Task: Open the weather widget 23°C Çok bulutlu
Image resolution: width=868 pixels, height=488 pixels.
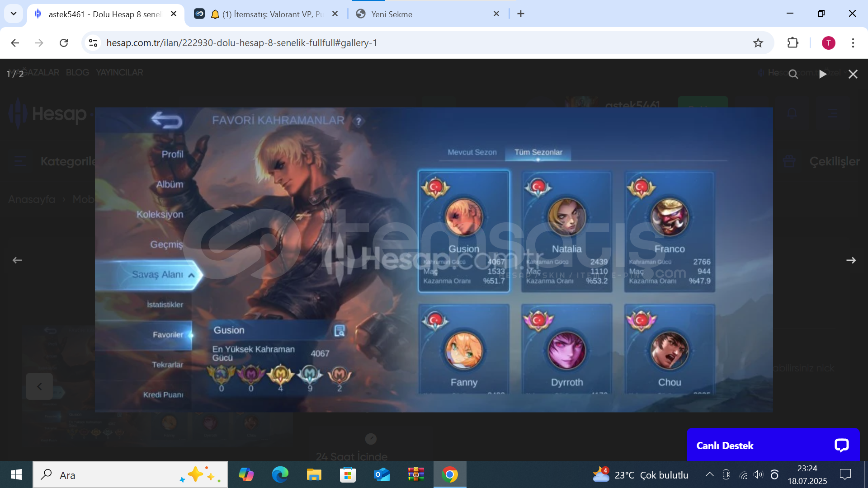Action: pos(640,474)
